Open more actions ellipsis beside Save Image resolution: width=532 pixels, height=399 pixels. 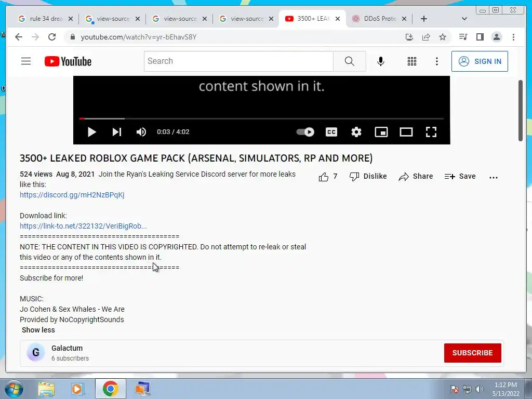click(x=494, y=177)
